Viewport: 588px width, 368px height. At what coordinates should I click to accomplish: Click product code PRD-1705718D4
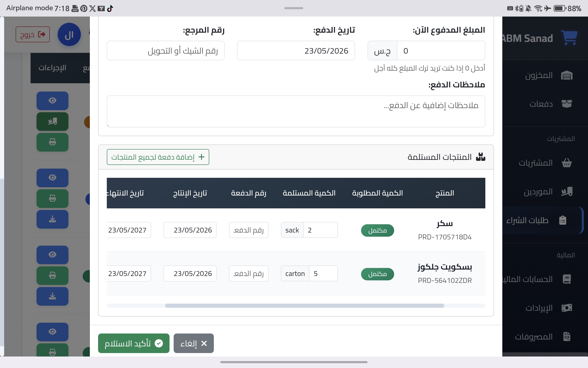point(445,237)
